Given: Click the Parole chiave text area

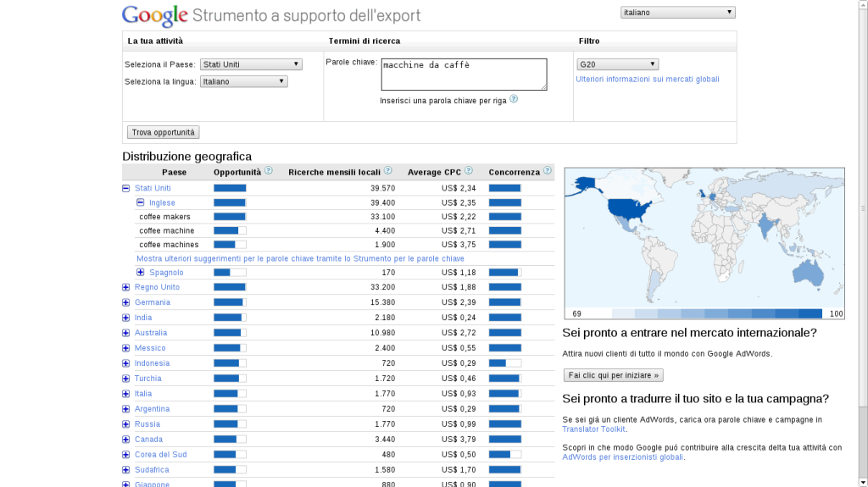Looking at the screenshot, I should [464, 75].
